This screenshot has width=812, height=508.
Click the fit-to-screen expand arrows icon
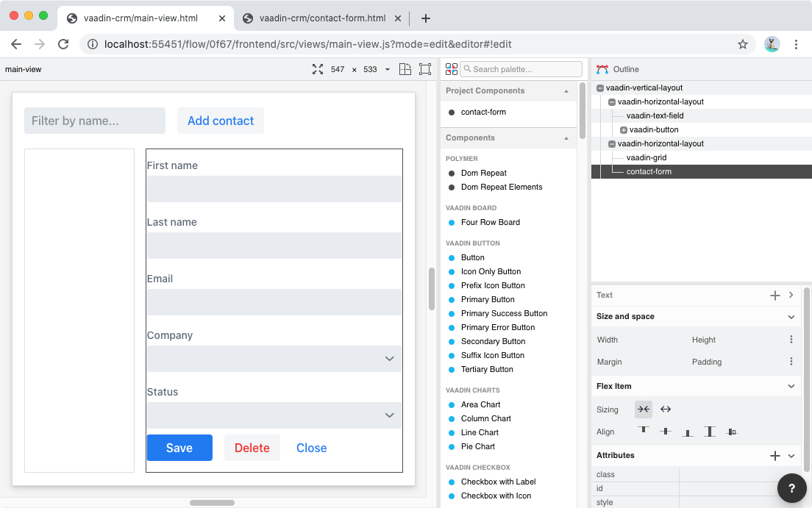(318, 69)
